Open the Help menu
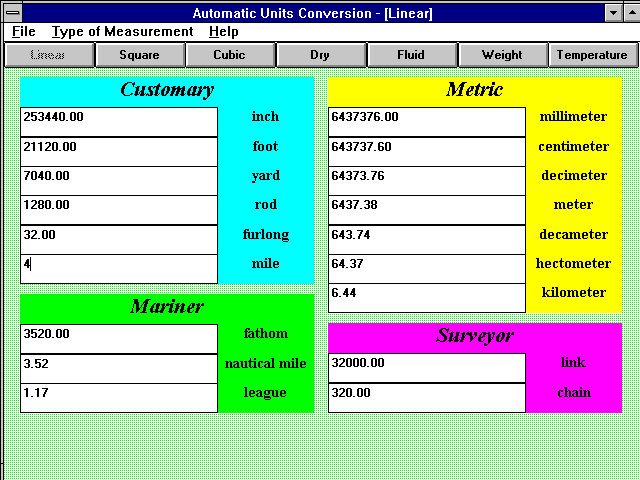640x480 pixels. coord(223,32)
